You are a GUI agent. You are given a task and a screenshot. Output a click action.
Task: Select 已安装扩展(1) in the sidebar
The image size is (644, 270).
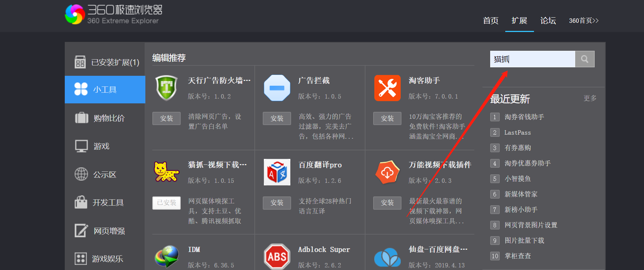[x=115, y=63]
